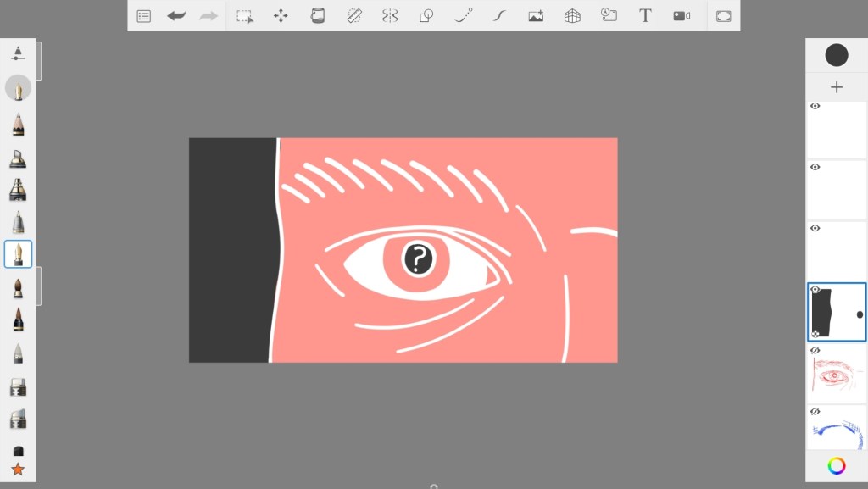Show the hidden red eye sketch layer

coord(815,351)
